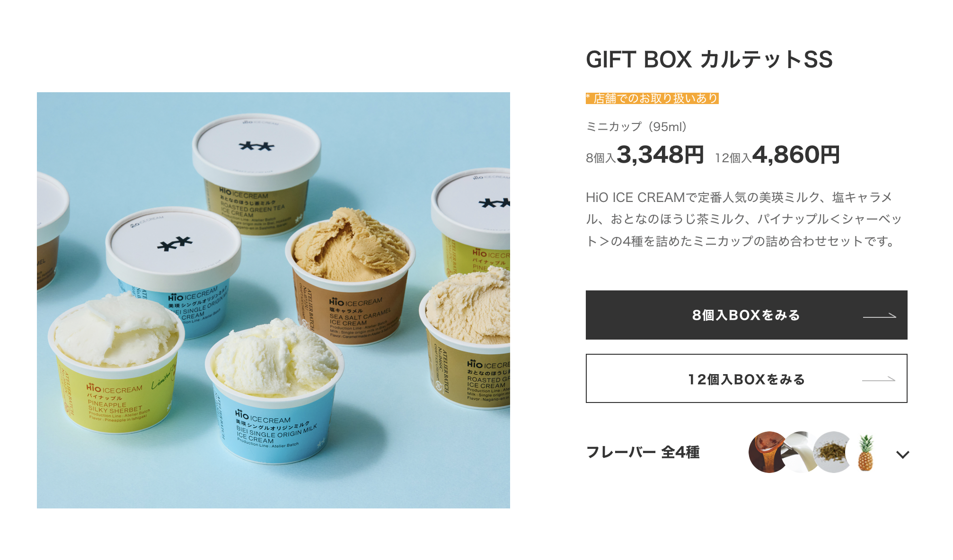Viewport: 953px width, 560px height.
Task: Click the GIFT BOX カルテットSS title
Action: point(709,60)
